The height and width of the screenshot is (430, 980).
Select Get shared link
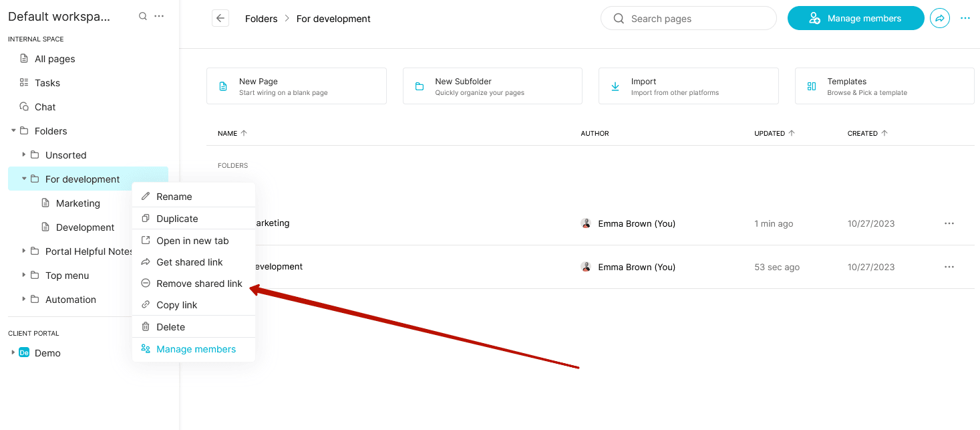tap(194, 262)
